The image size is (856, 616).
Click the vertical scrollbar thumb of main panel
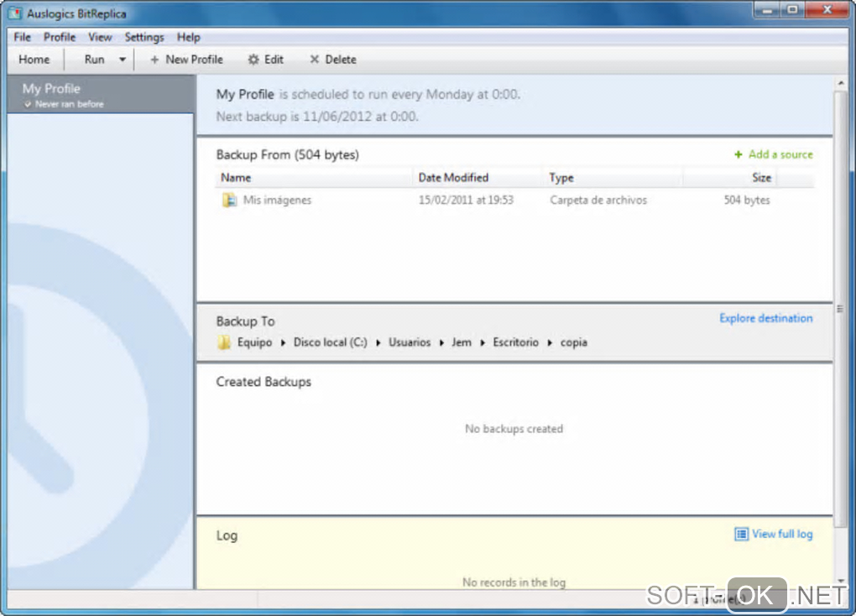click(x=841, y=309)
